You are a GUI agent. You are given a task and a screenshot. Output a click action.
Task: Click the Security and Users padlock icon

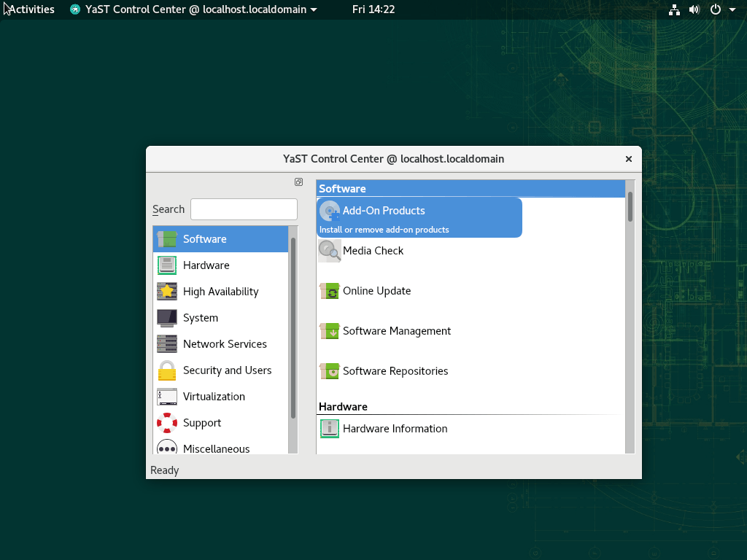tap(167, 370)
